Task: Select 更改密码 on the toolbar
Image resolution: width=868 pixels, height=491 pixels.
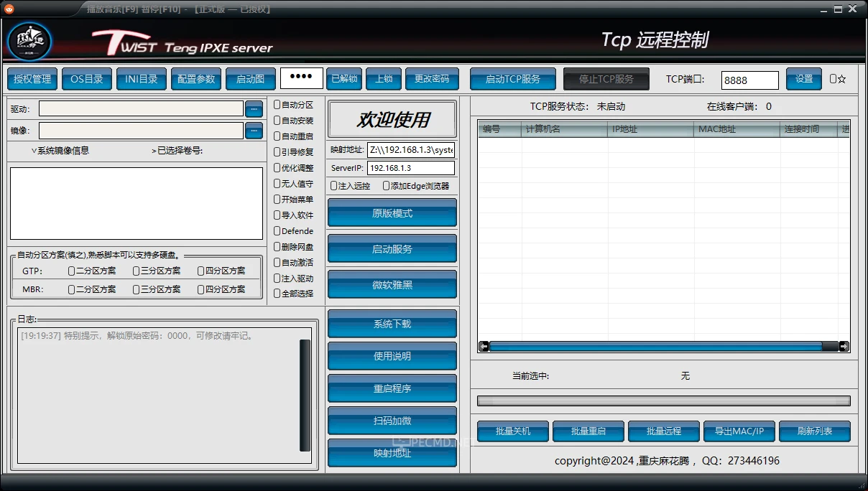Action: pos(431,79)
